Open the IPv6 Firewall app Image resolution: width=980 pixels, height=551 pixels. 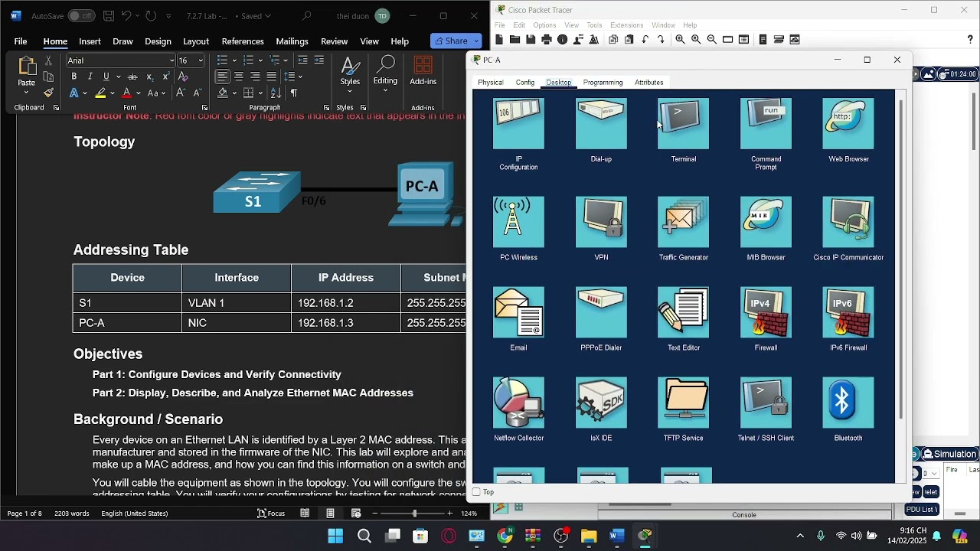848,312
